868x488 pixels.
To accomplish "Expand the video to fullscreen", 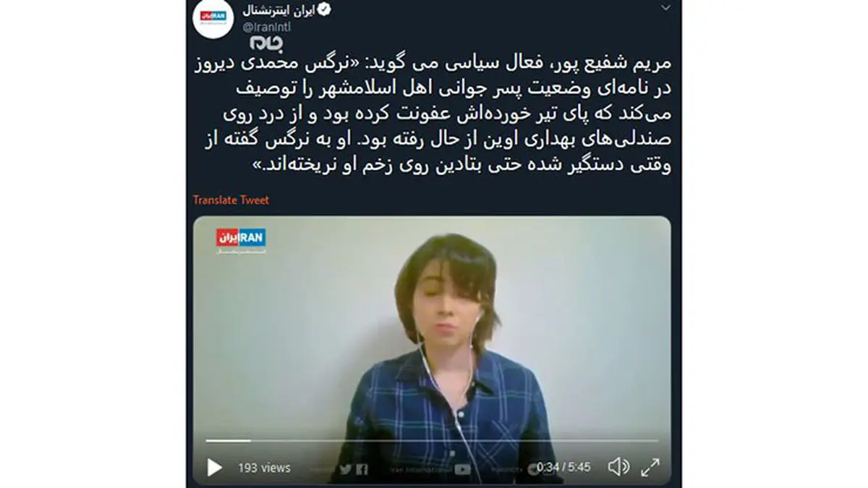I will click(651, 466).
